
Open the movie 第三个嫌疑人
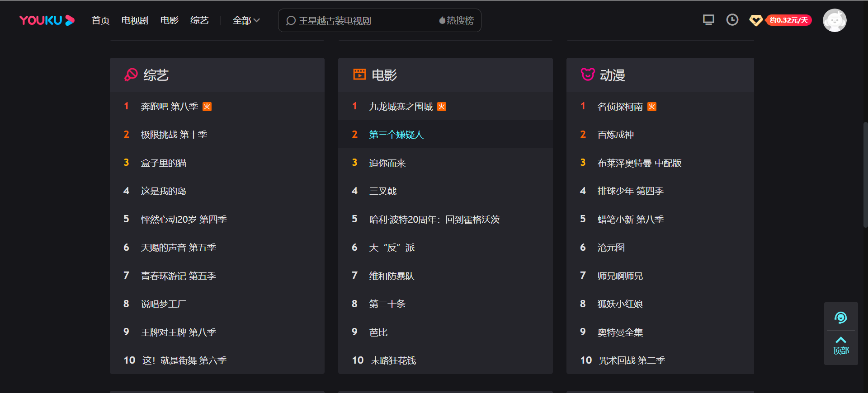point(396,135)
